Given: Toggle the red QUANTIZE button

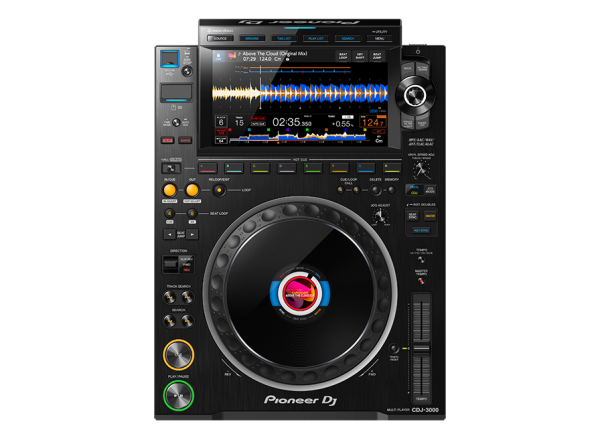Looking at the screenshot, I should point(185,140).
